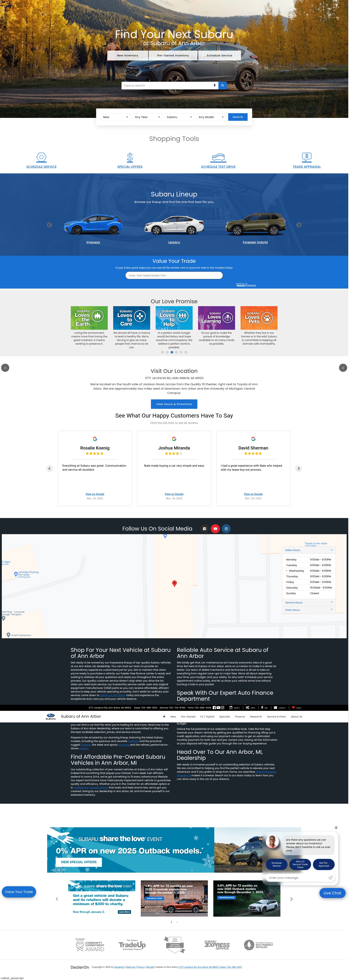Click Get Pre-Approved chat button
Viewport: 351px width, 980px height.
tap(324, 864)
